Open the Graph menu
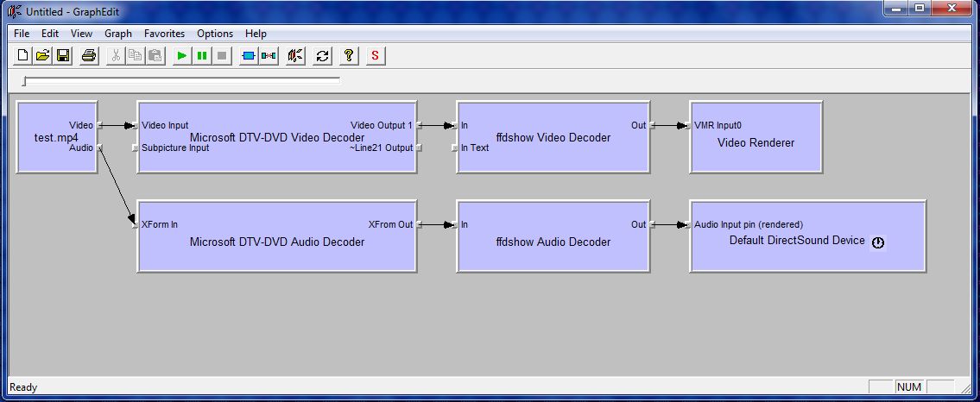Viewport: 980px width, 402px height. click(118, 34)
